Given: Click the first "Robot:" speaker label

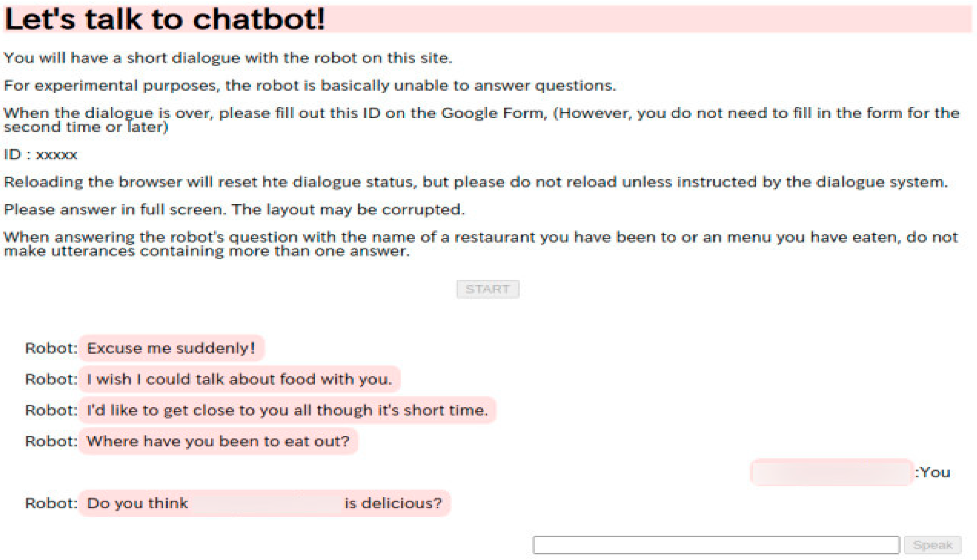Looking at the screenshot, I should pyautogui.click(x=51, y=348).
